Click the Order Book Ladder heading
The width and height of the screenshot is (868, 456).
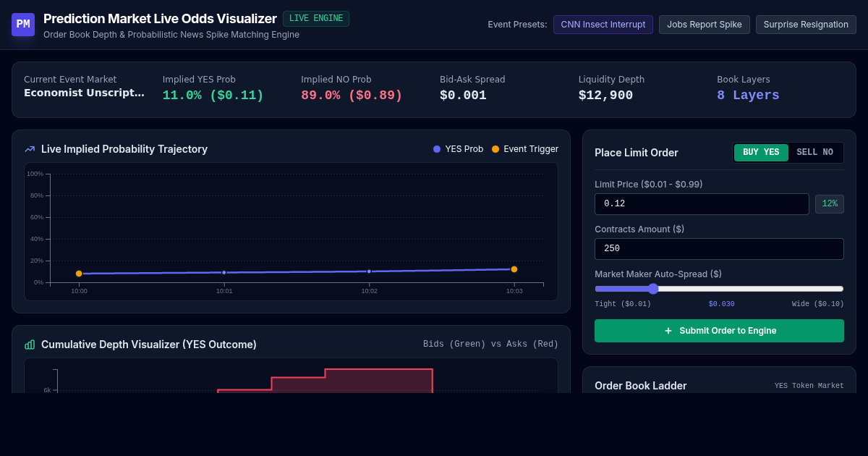pyautogui.click(x=641, y=386)
